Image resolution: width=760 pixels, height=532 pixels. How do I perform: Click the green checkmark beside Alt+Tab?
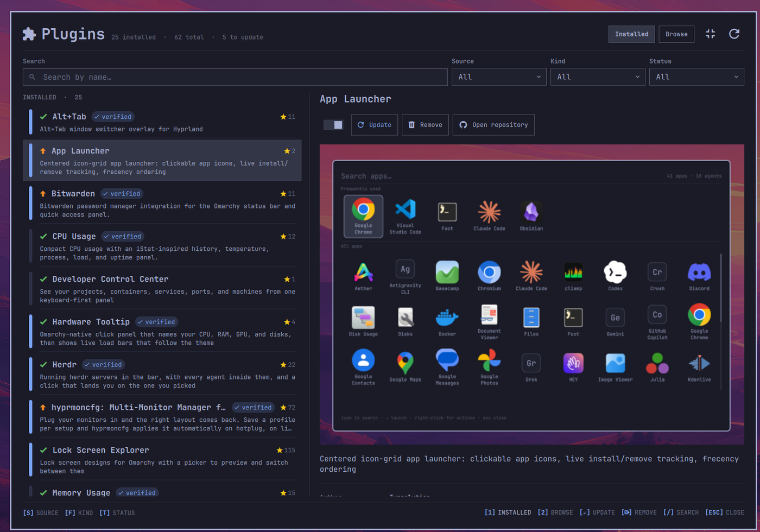pos(43,117)
